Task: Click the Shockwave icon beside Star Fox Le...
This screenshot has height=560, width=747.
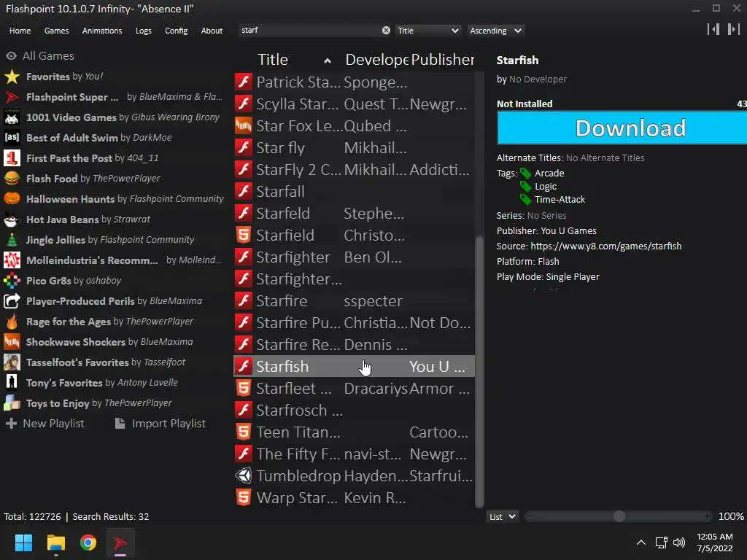Action: 244,126
